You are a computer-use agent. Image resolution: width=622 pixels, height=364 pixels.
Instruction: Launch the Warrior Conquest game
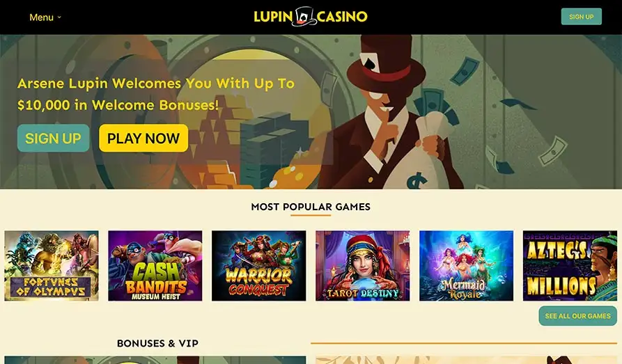point(258,266)
